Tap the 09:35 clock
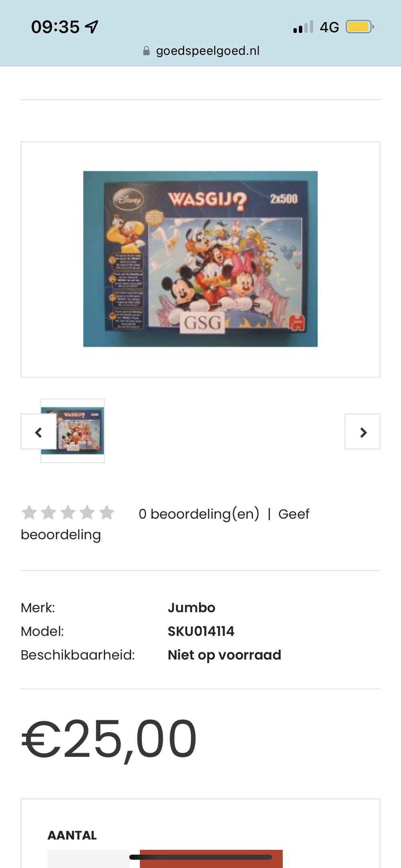This screenshot has height=868, width=401. coord(55,27)
